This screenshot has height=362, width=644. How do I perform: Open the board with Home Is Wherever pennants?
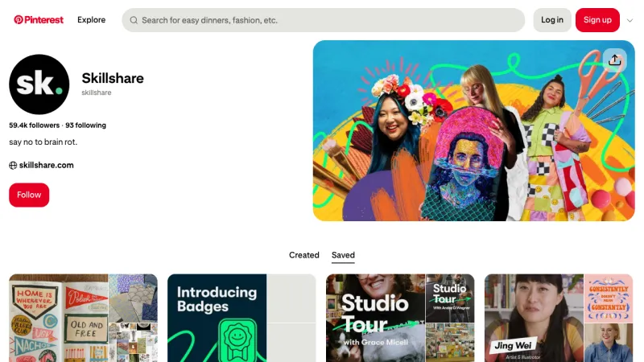pyautogui.click(x=84, y=318)
